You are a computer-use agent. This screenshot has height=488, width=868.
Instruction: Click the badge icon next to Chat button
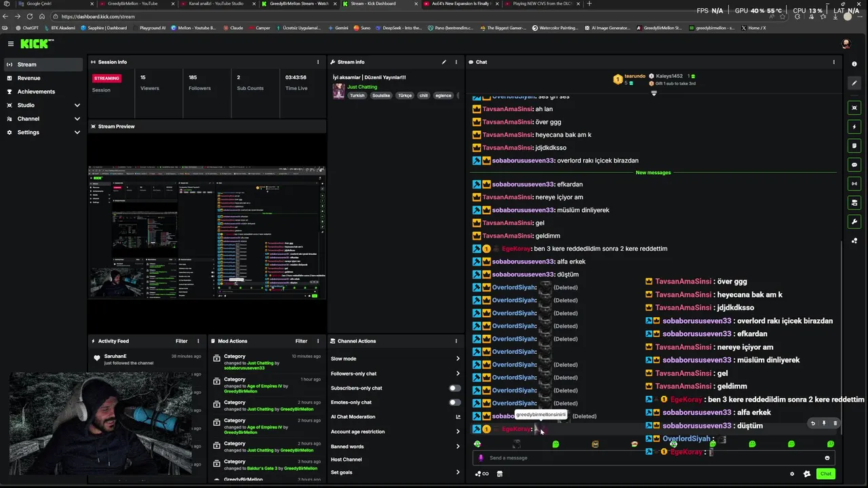click(x=807, y=474)
